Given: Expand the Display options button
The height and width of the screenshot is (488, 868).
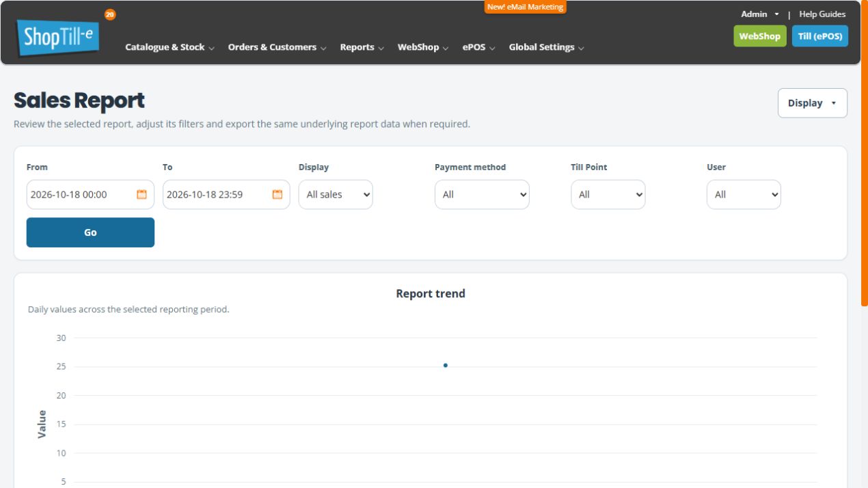Looking at the screenshot, I should (812, 103).
